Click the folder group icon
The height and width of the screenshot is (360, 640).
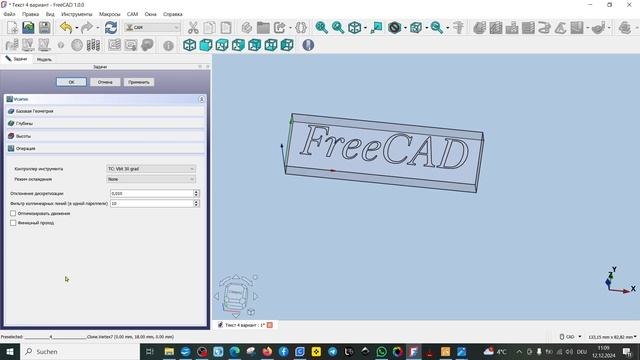263,28
